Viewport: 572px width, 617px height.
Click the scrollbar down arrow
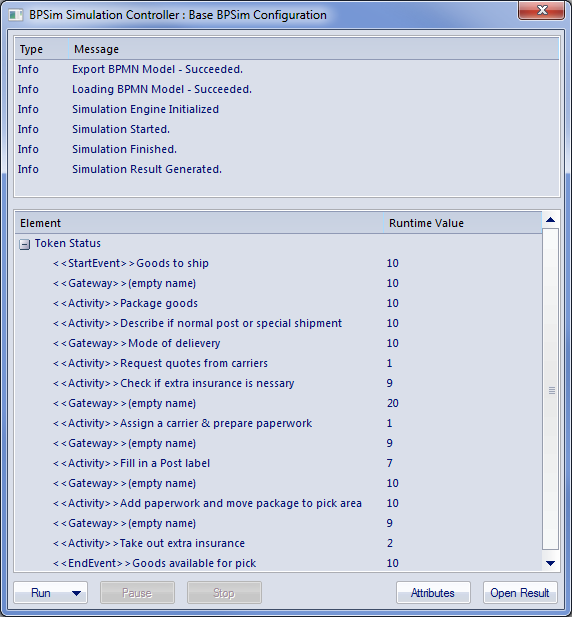coord(550,563)
